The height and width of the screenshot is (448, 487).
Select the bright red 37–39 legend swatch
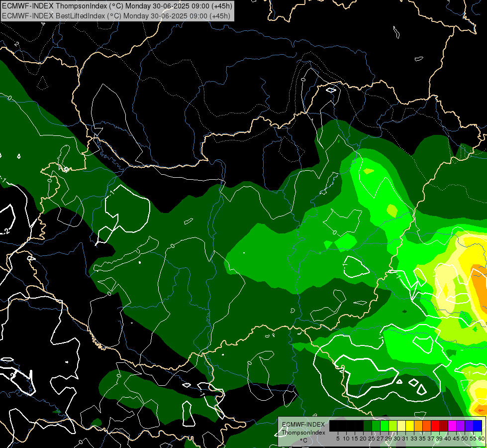coord(435,426)
